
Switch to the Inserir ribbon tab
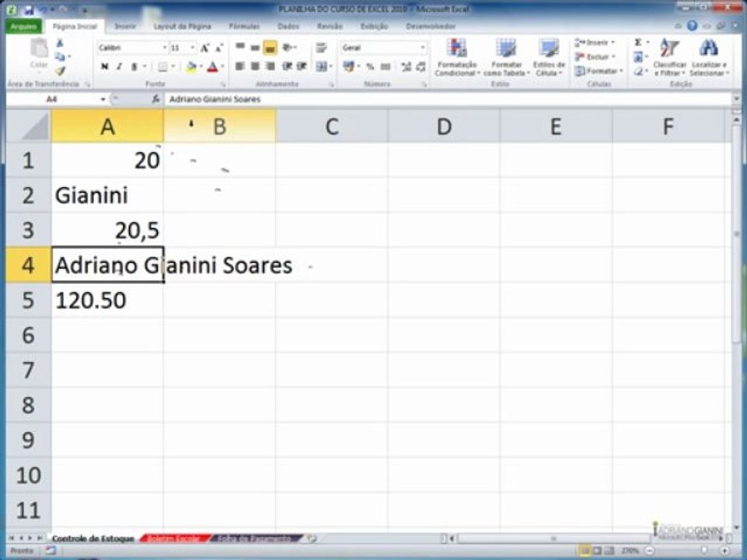[x=125, y=26]
